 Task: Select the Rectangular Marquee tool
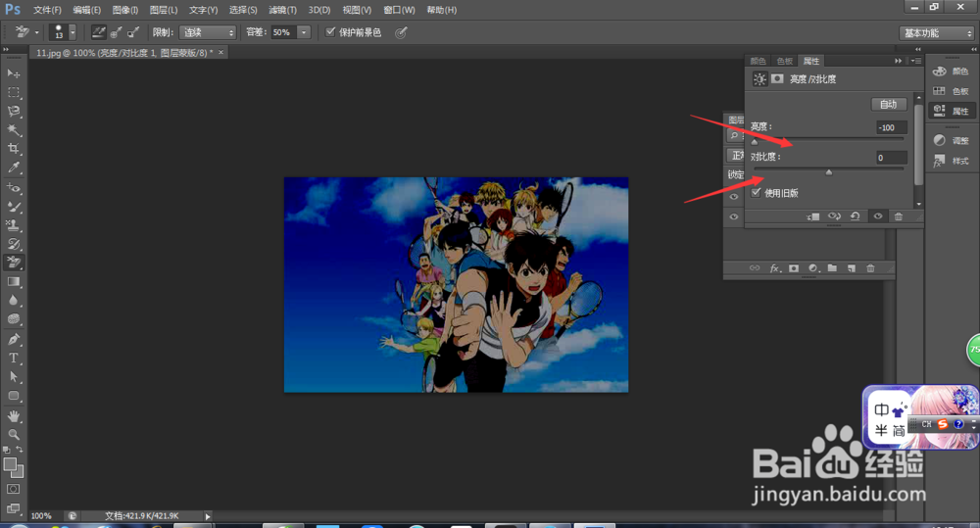[x=13, y=92]
